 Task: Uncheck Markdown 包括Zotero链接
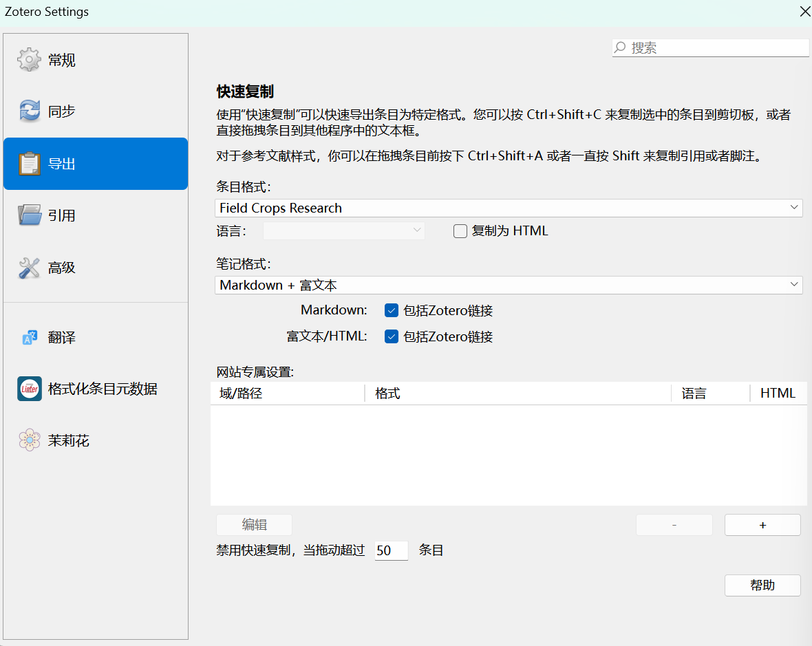click(x=391, y=310)
